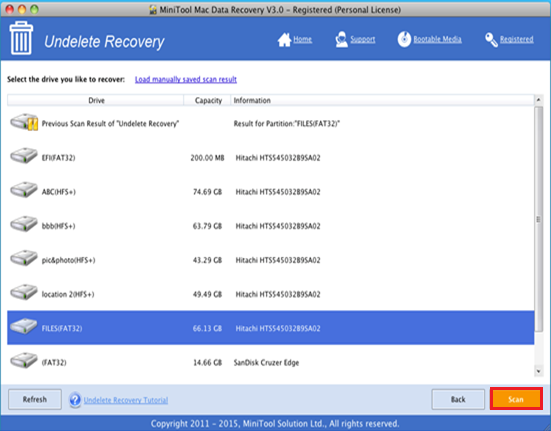
Task: Open the Registered link
Action: click(517, 39)
